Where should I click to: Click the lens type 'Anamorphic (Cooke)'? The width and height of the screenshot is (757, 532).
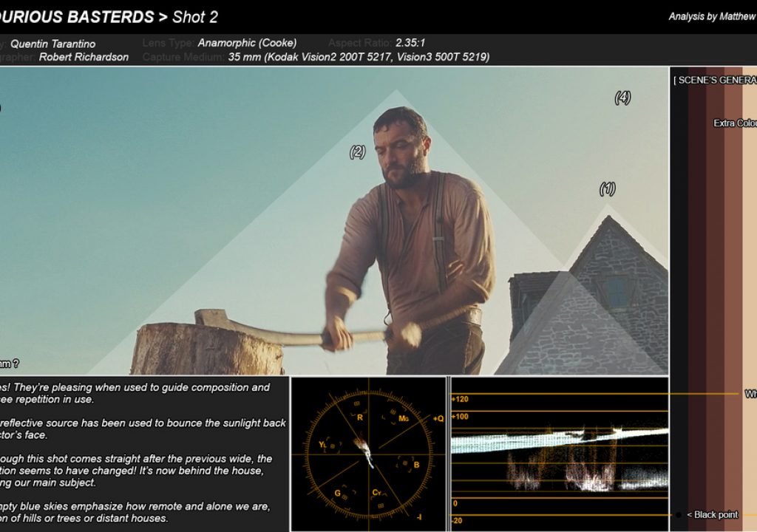(247, 42)
